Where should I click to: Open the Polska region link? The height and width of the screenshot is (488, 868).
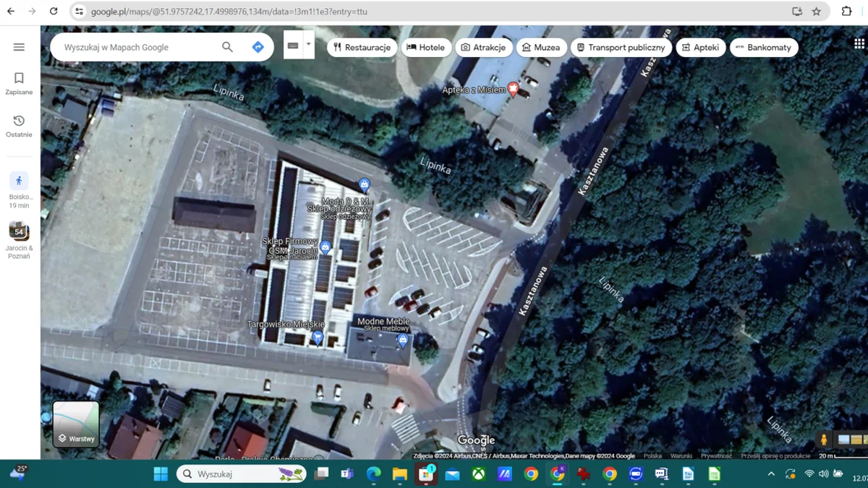tap(652, 456)
